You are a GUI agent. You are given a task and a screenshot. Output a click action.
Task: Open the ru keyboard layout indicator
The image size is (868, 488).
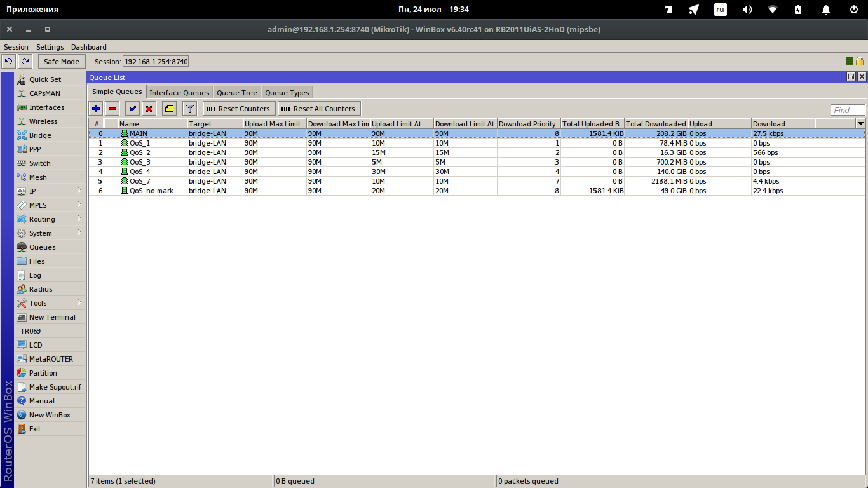(720, 10)
